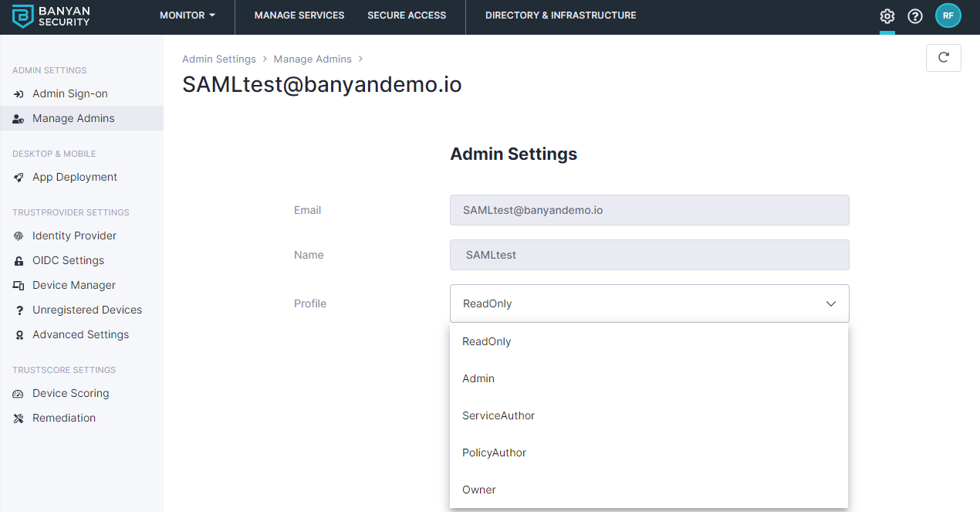Pick ServiceAuthor in the profile list

[x=498, y=415]
